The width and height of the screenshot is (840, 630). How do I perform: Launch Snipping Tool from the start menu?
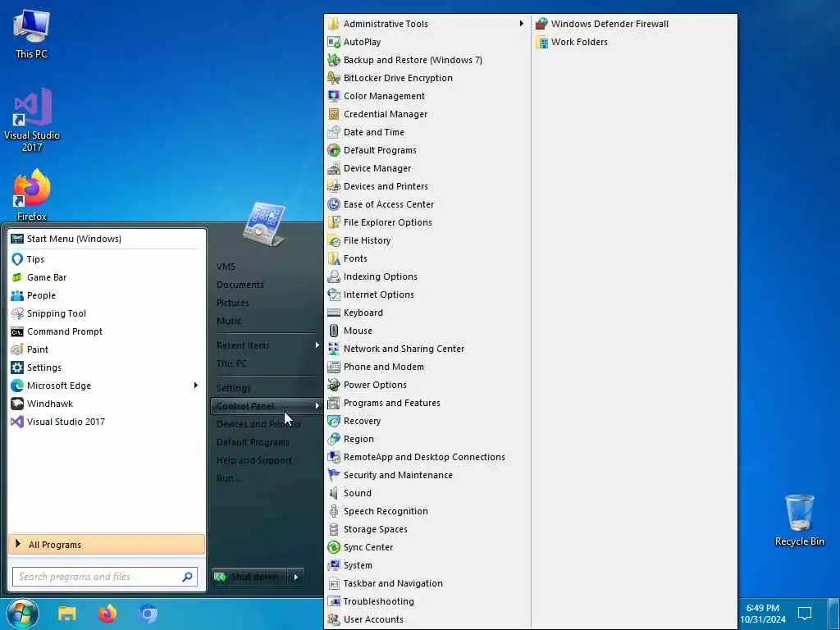pos(107,313)
